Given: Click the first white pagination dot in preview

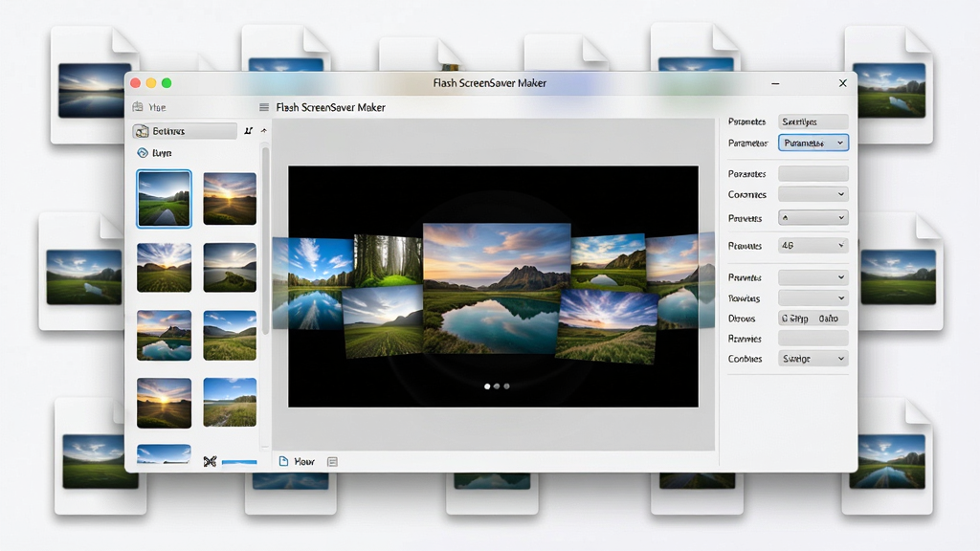Looking at the screenshot, I should (x=487, y=386).
